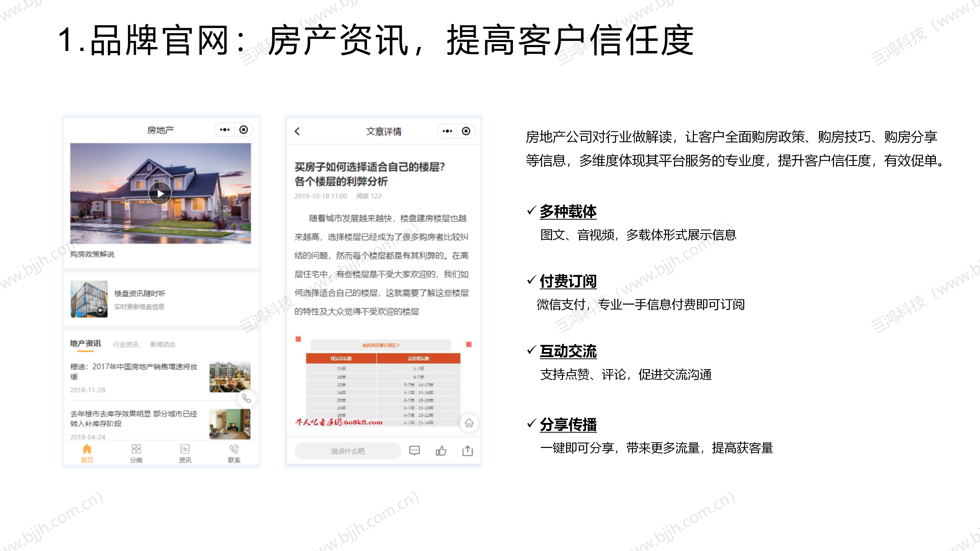Click the floating phone call icon
This screenshot has width=980, height=551.
pyautogui.click(x=247, y=398)
